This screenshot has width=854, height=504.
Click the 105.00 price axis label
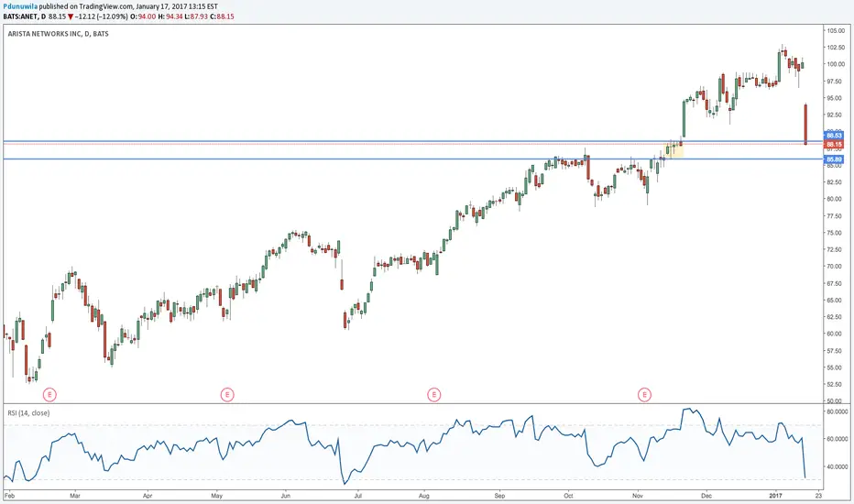836,30
